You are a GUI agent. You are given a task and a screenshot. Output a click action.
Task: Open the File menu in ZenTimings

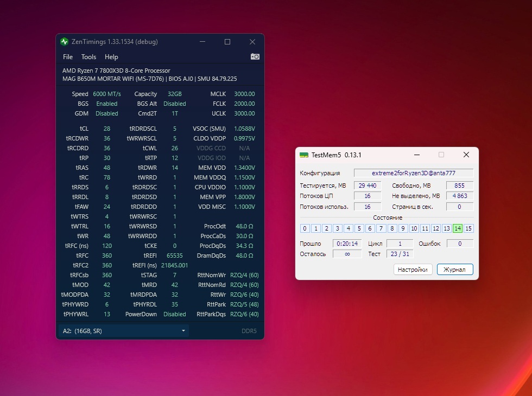68,57
